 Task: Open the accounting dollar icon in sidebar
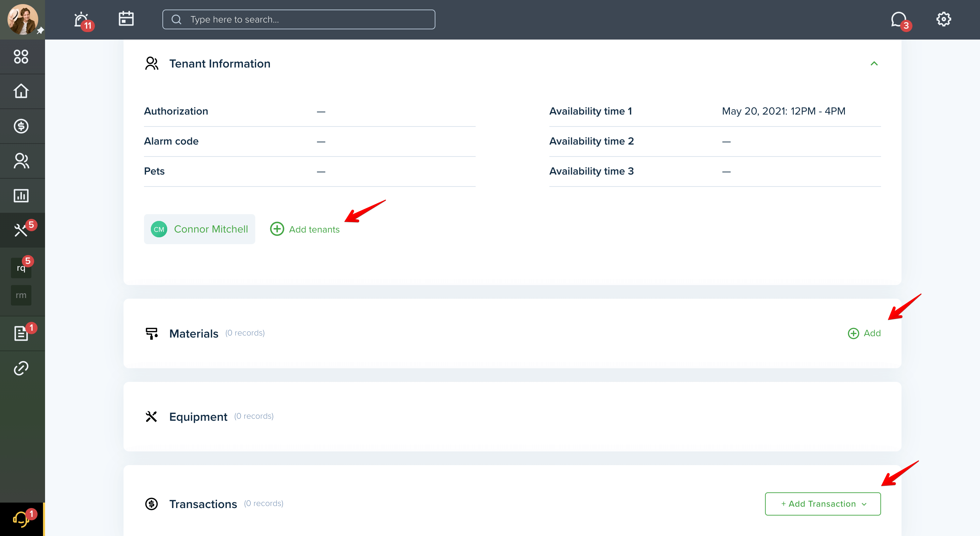point(21,126)
